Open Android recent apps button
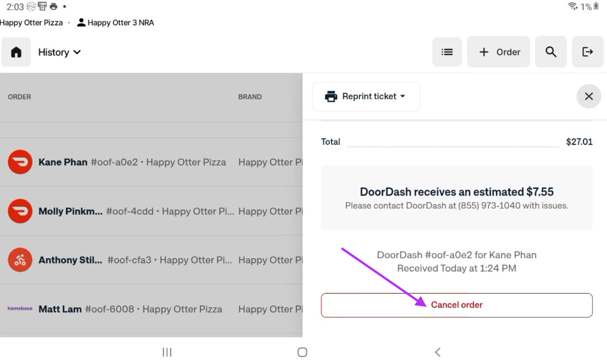 [x=167, y=352]
